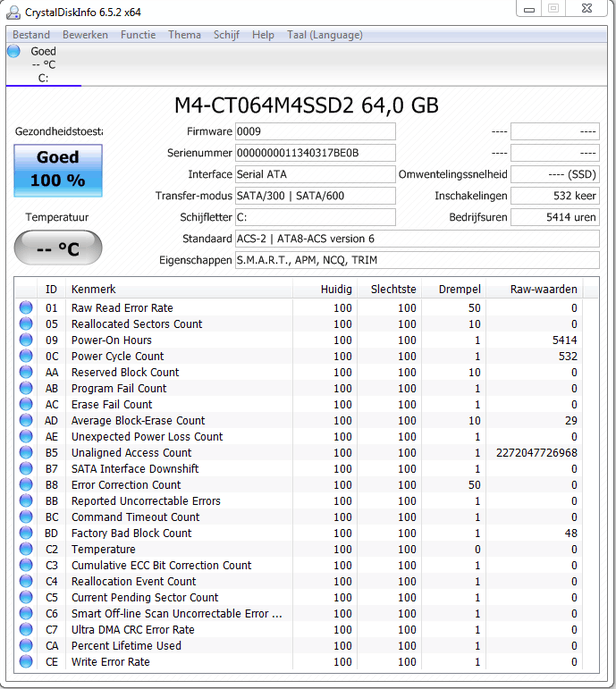The image size is (616, 689).
Task: Click the Omwentelingssnelheid field (SSD)
Action: (x=555, y=174)
